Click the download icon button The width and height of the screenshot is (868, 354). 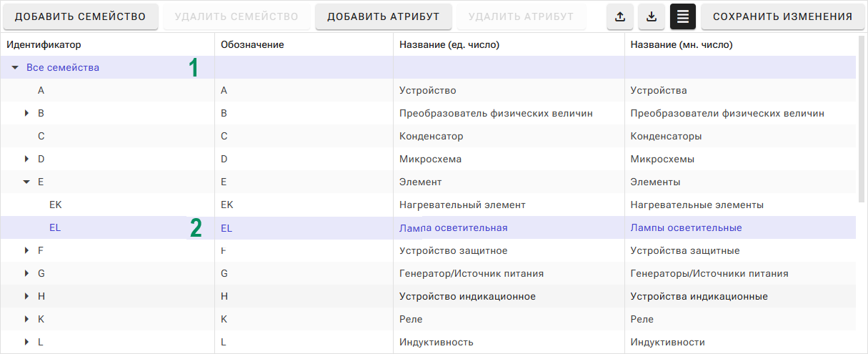coord(652,16)
